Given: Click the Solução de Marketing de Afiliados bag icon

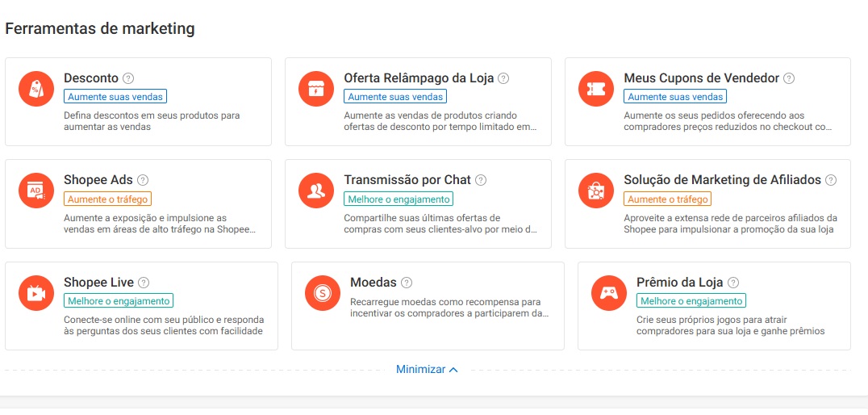Looking at the screenshot, I should click(596, 191).
